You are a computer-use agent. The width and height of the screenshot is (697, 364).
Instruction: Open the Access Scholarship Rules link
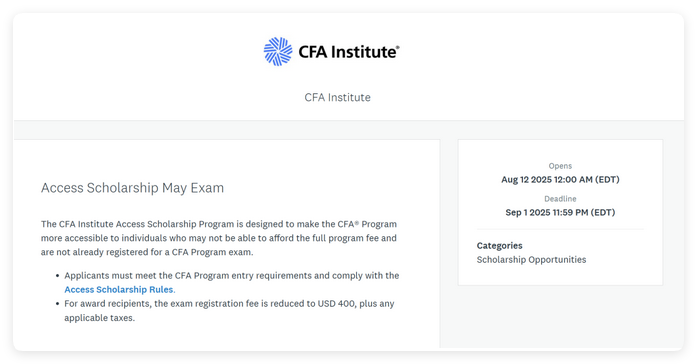(120, 289)
